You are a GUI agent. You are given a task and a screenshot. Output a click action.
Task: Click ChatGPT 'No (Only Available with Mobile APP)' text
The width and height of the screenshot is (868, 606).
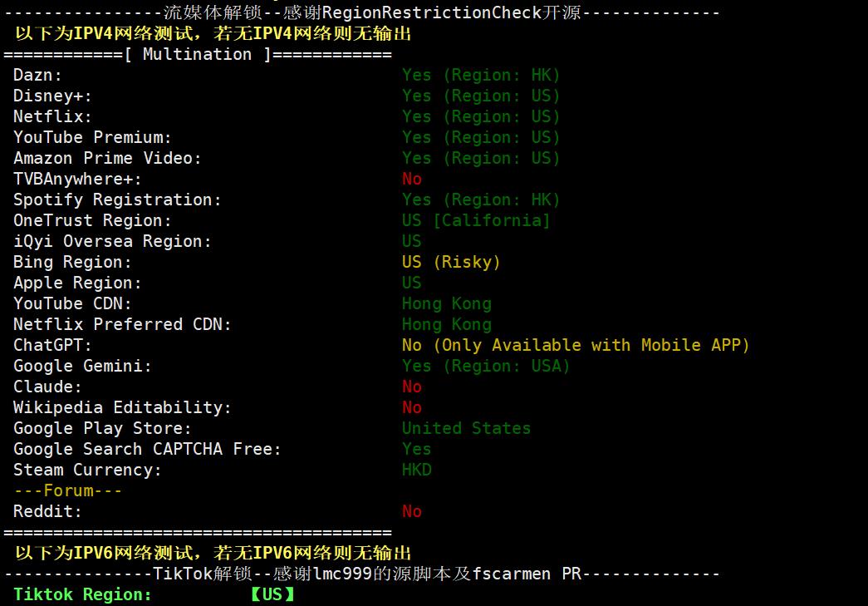pos(576,346)
